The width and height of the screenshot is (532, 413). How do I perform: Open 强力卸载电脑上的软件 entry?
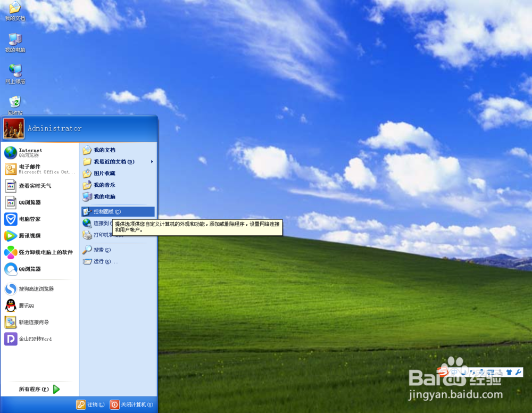40,252
